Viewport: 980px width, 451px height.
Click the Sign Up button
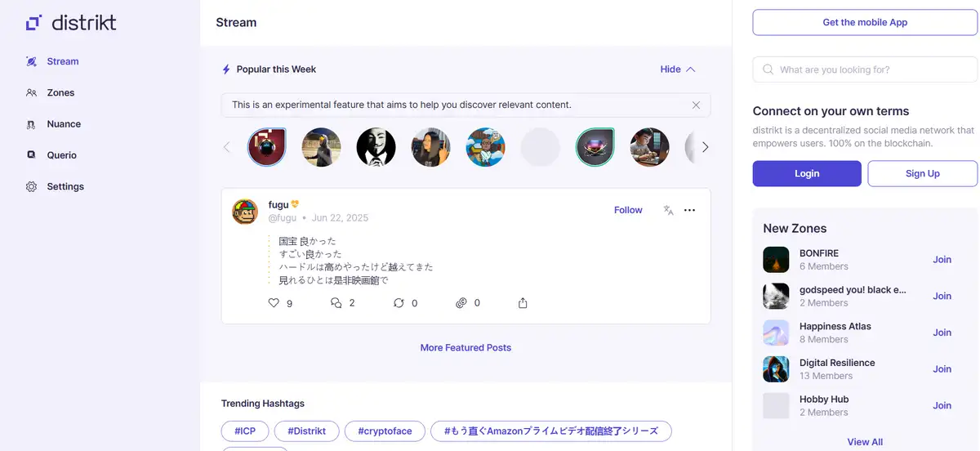pyautogui.click(x=922, y=173)
